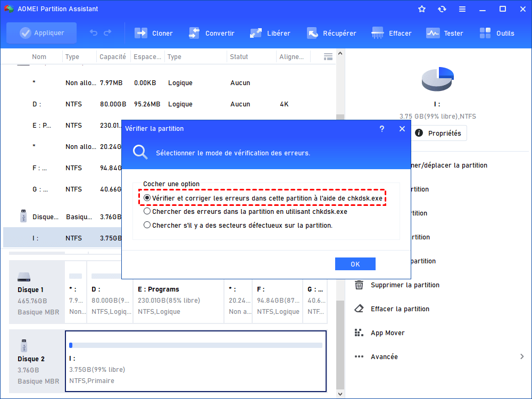The width and height of the screenshot is (532, 399).
Task: Select unallocated 7.97MB row
Action: tap(170, 83)
